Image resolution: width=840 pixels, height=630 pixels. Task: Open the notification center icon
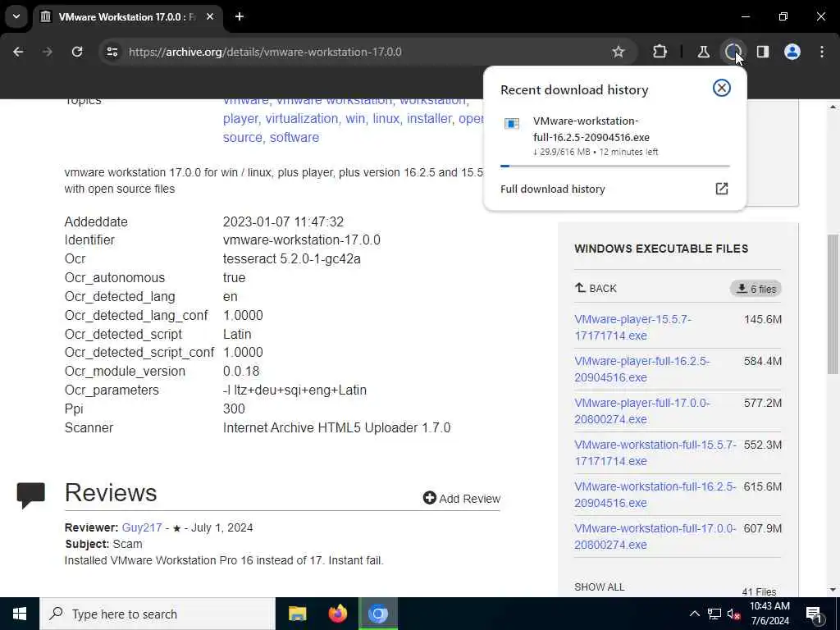[x=813, y=614]
